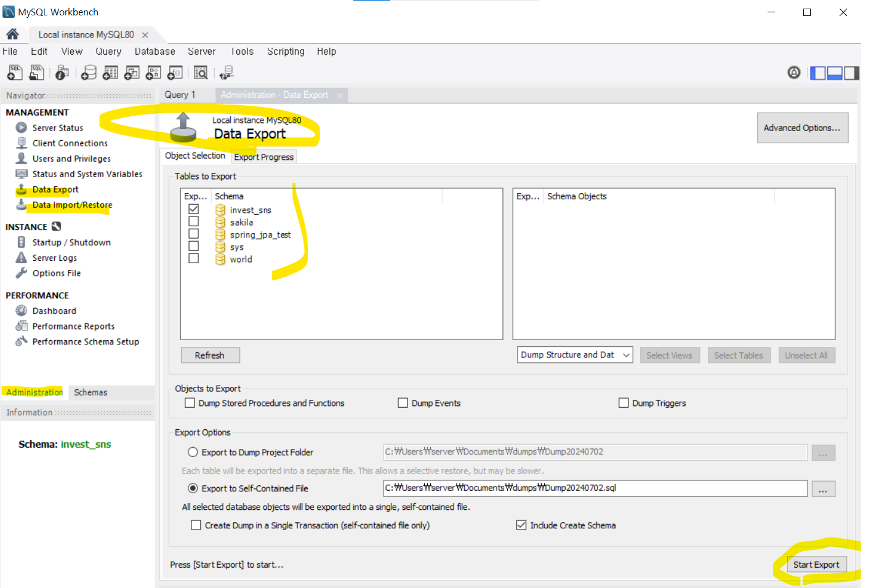Click the create new view icon
871x588 pixels.
click(132, 73)
